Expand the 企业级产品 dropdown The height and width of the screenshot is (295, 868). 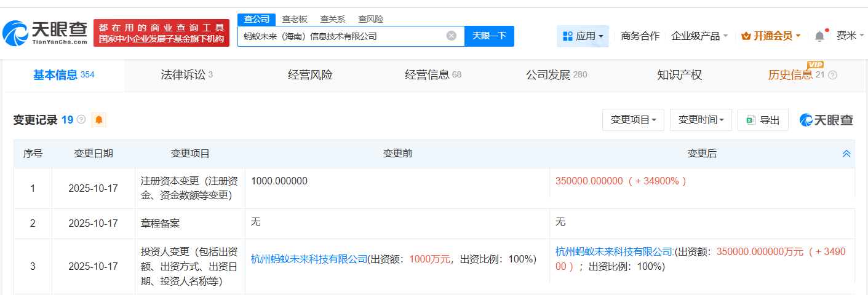pos(699,36)
